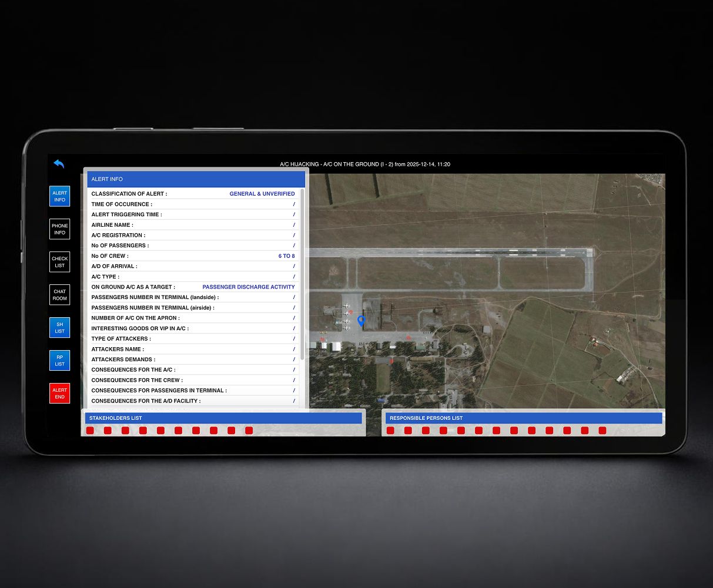Image resolution: width=713 pixels, height=588 pixels.
Task: Open the Check List sidebar button
Action: click(x=60, y=262)
